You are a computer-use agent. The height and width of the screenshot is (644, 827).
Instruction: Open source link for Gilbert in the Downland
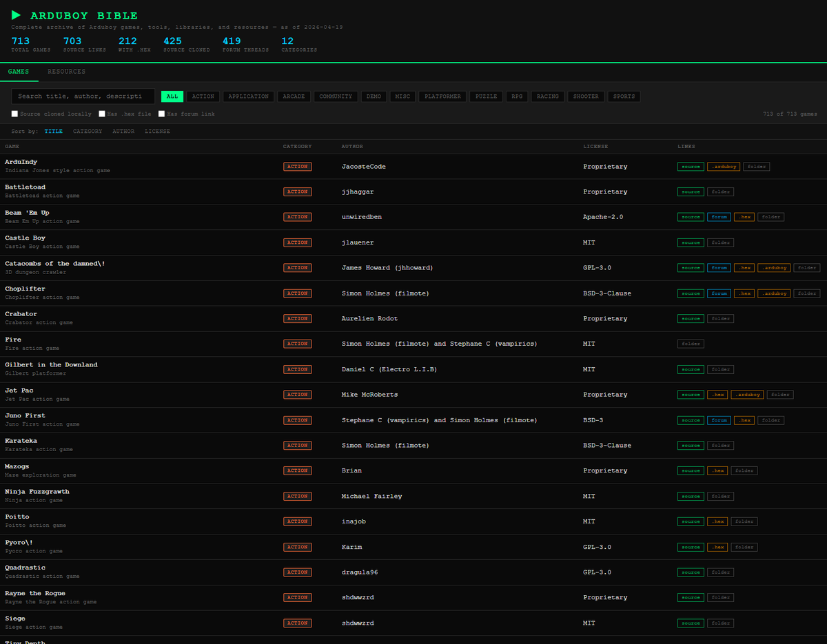coord(691,369)
